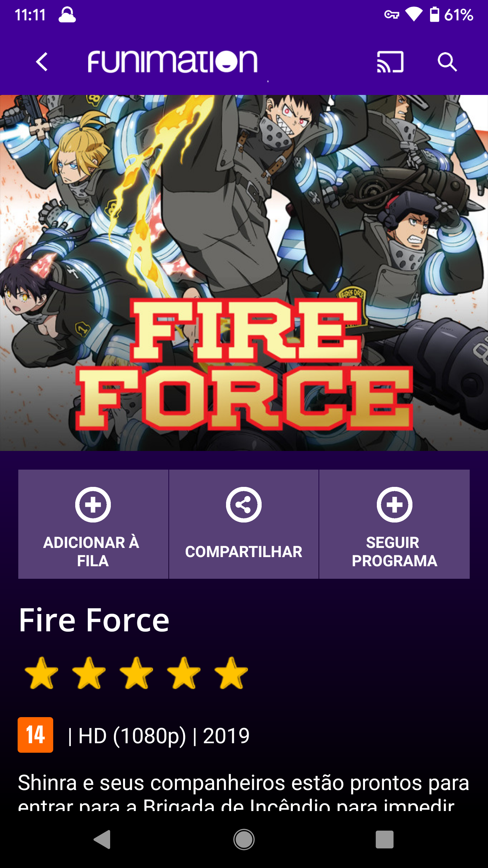Tap the back arrow in the header
The image size is (488, 868).
pos(42,62)
